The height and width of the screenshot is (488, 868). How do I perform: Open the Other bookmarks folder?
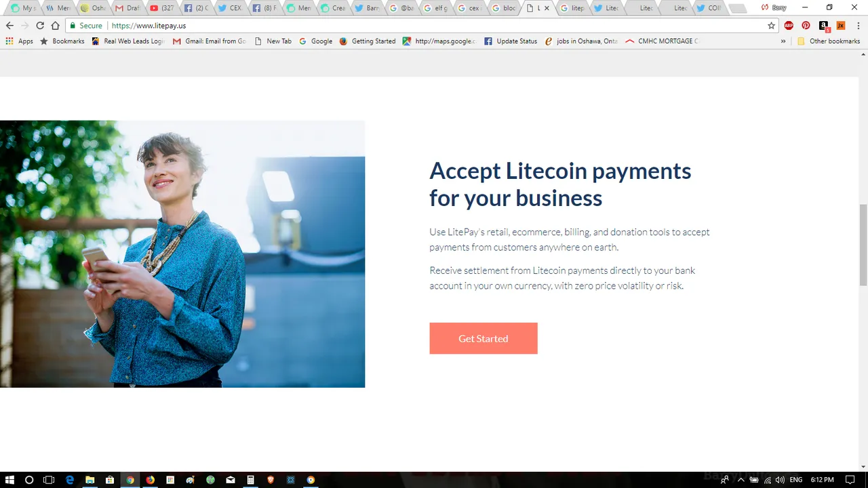coord(828,41)
